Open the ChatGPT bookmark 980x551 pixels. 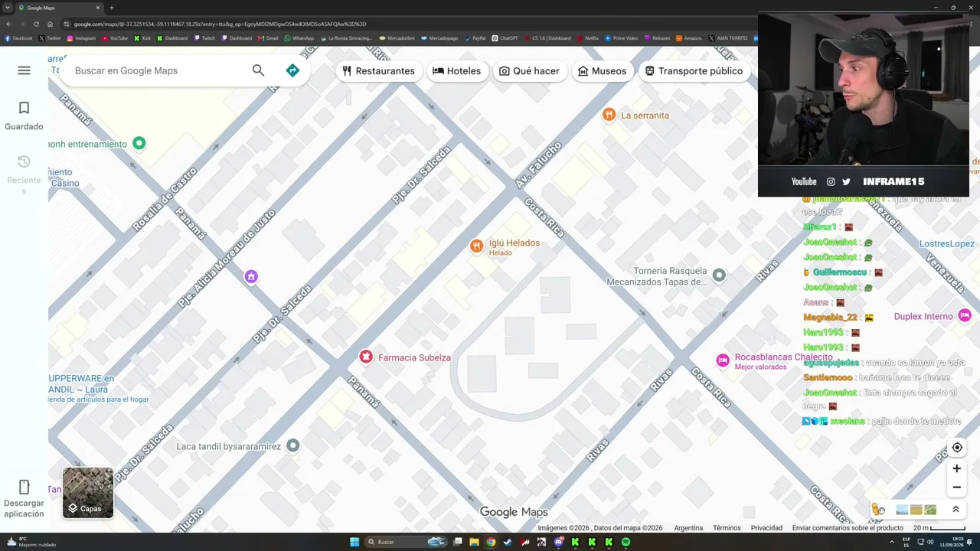[505, 38]
